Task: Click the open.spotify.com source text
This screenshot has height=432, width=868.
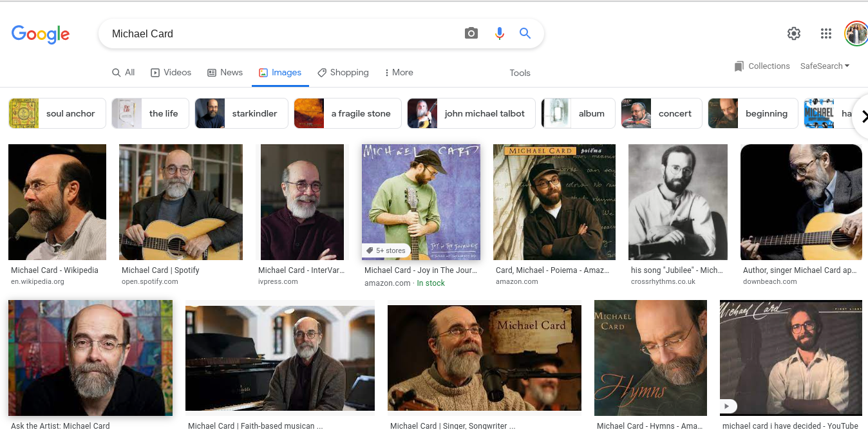Action: [151, 282]
